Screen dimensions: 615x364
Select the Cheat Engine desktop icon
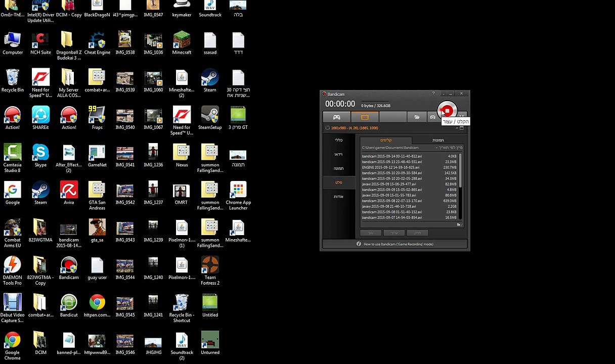coord(97,43)
